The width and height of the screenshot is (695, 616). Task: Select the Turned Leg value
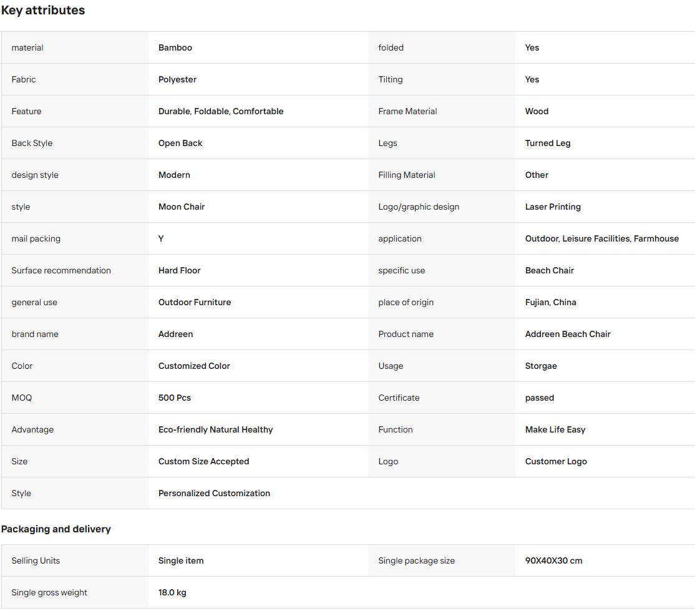coord(547,144)
